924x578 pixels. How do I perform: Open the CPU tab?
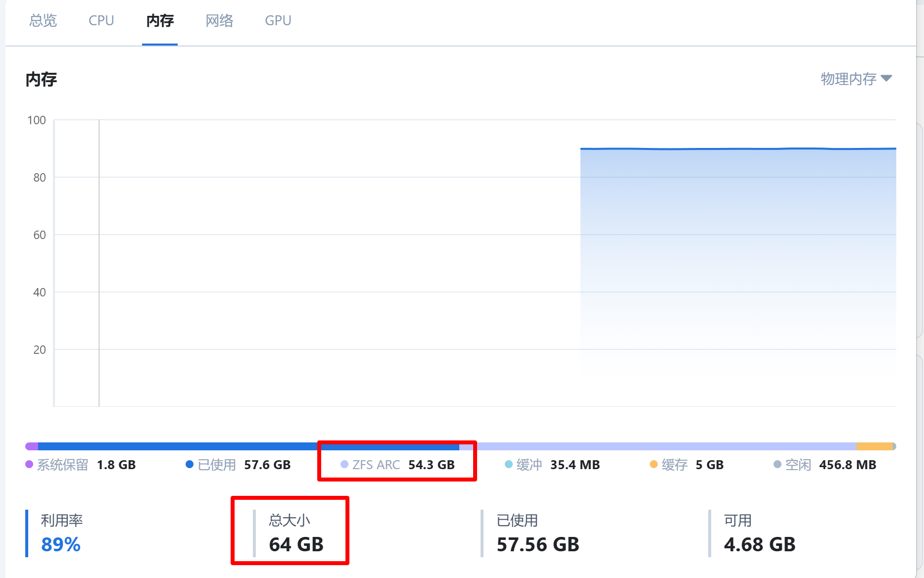coord(101,21)
